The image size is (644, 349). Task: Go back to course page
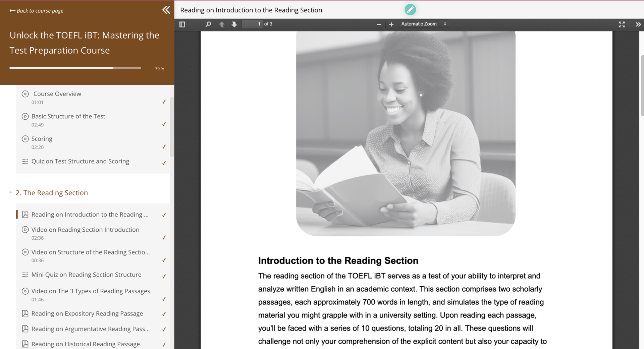click(37, 11)
